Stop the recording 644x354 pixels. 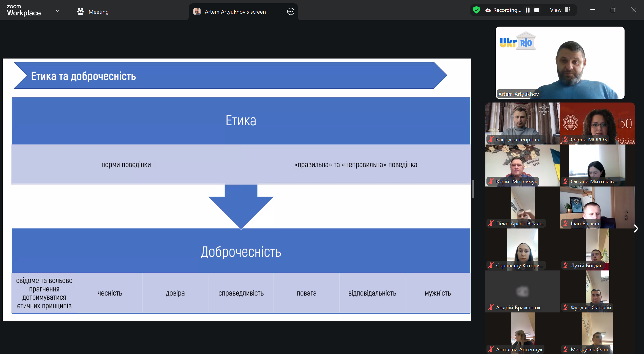(x=536, y=10)
